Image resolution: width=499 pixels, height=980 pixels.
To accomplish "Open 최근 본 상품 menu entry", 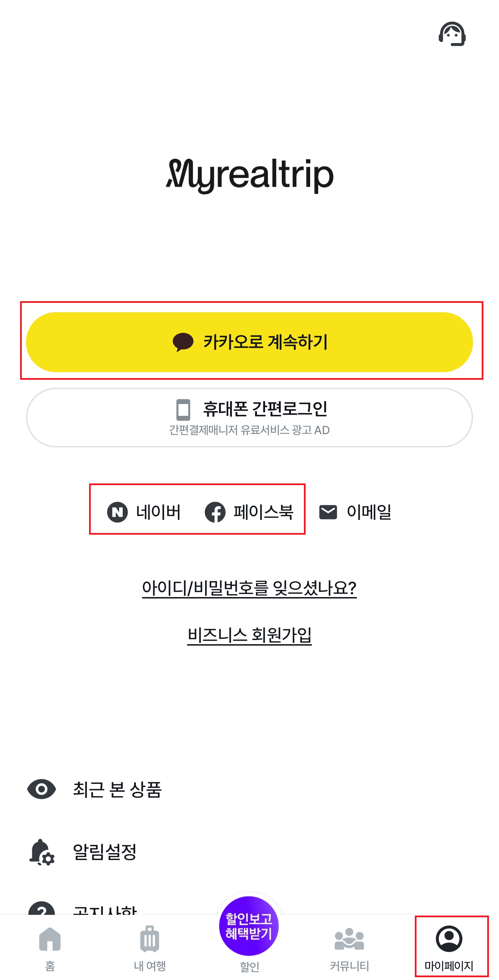I will coord(117,789).
